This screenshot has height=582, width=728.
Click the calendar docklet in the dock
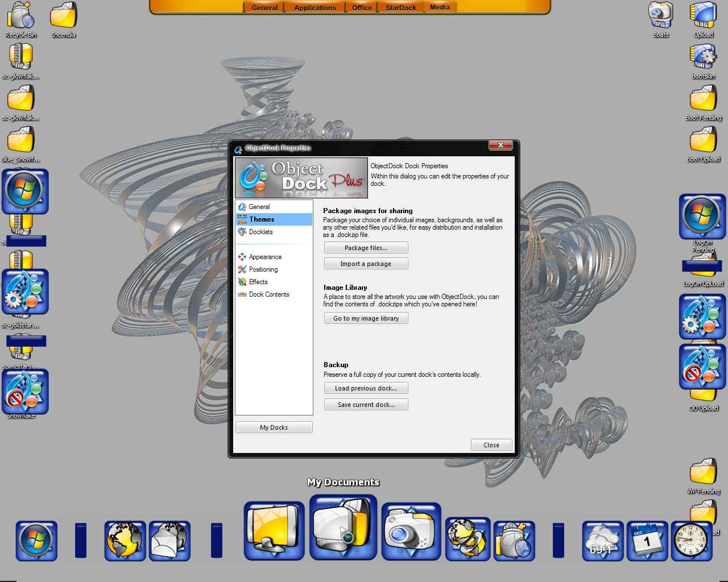(647, 541)
